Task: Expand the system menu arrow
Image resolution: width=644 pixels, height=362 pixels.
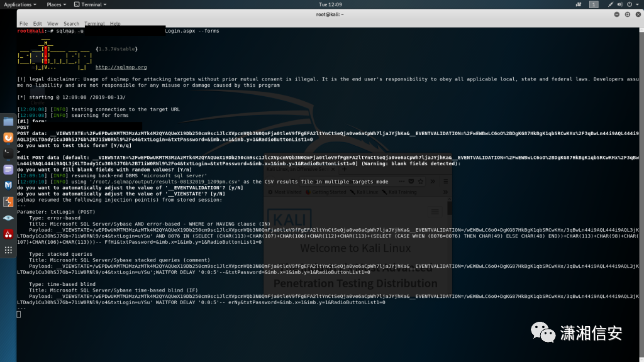Action: click(638, 4)
